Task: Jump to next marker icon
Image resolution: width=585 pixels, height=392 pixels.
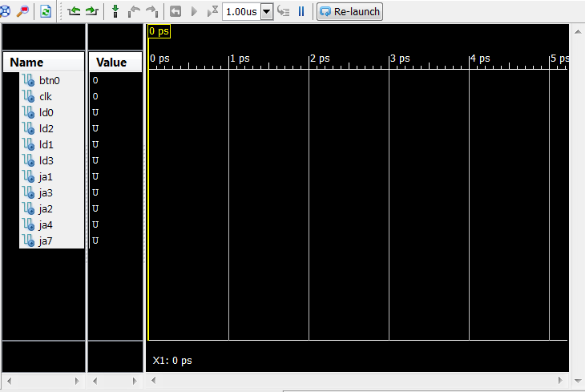Action: click(x=151, y=11)
